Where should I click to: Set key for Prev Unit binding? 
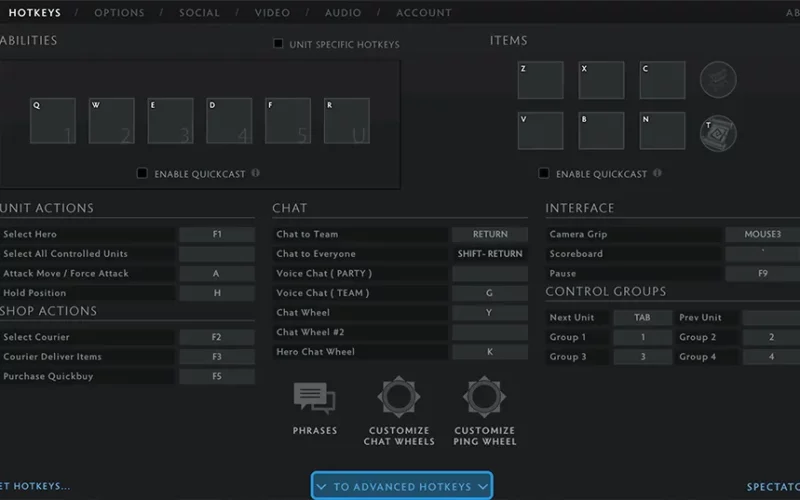771,317
